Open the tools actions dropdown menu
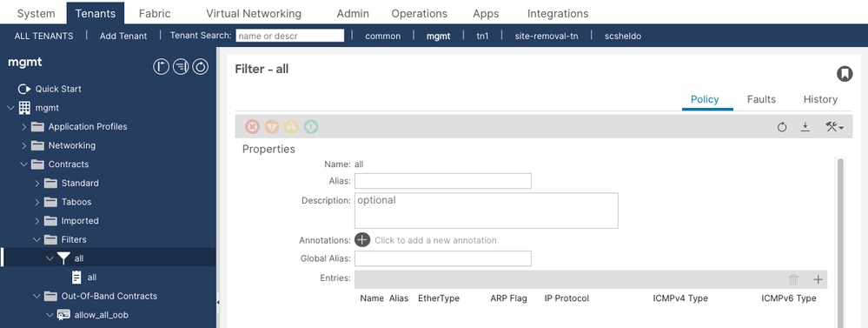 coord(834,127)
